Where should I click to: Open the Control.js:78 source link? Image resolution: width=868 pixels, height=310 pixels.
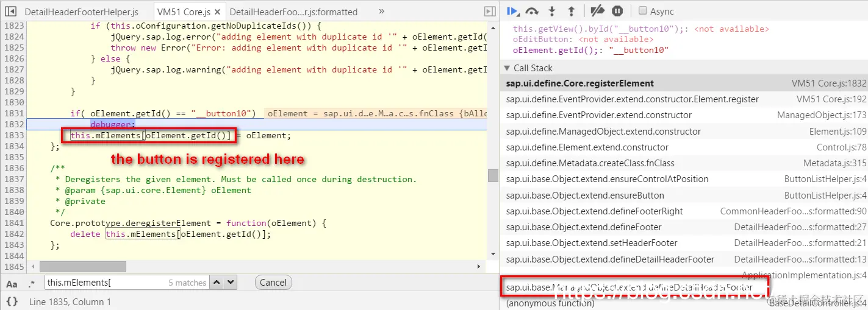click(x=842, y=147)
